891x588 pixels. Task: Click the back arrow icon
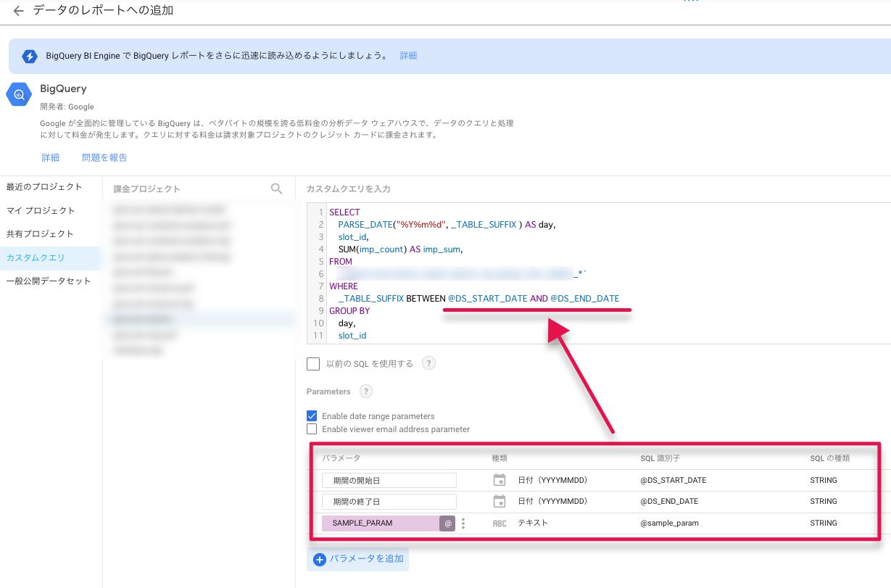pyautogui.click(x=18, y=11)
